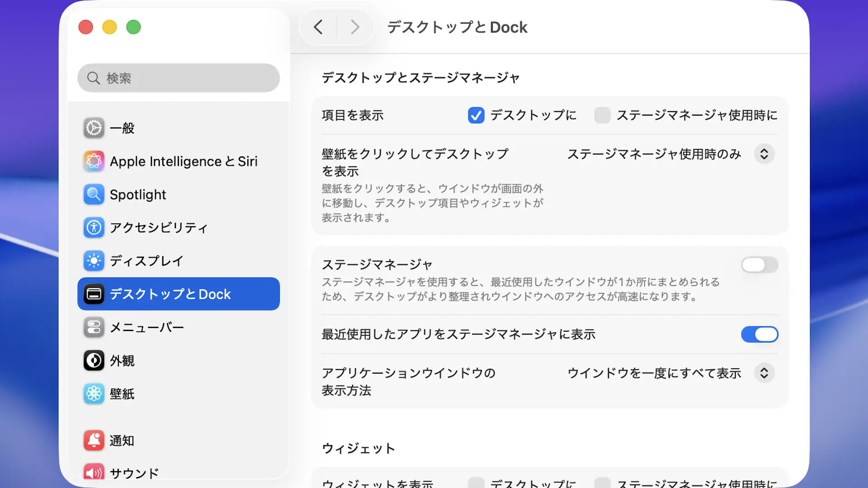Select the 壁紙 wallpaper flower icon
The width and height of the screenshot is (868, 488).
[x=94, y=394]
